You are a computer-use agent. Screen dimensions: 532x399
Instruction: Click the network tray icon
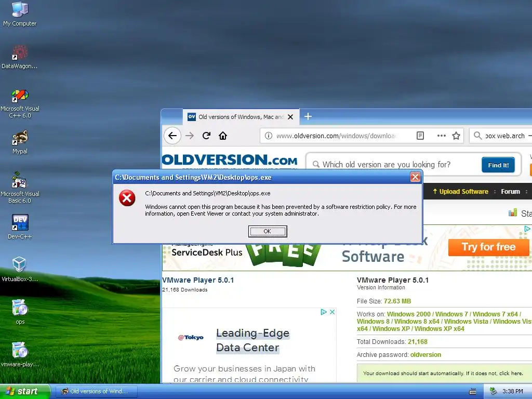[x=493, y=391]
